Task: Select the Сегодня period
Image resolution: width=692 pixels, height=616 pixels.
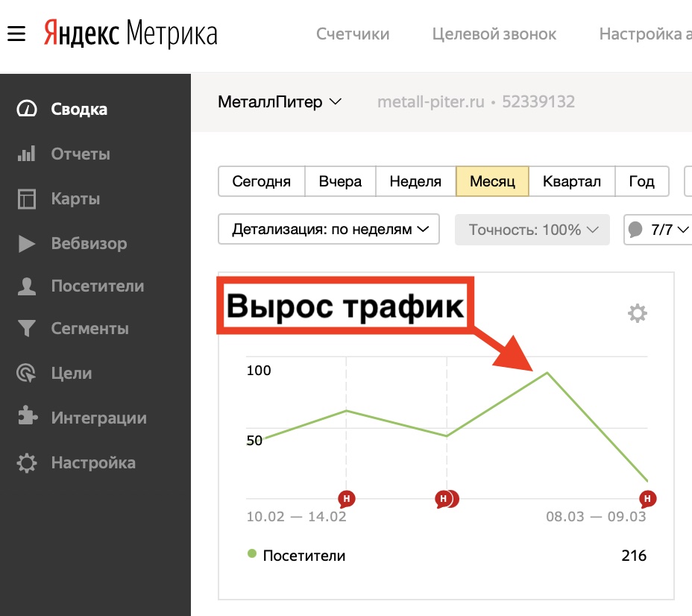Action: [261, 181]
